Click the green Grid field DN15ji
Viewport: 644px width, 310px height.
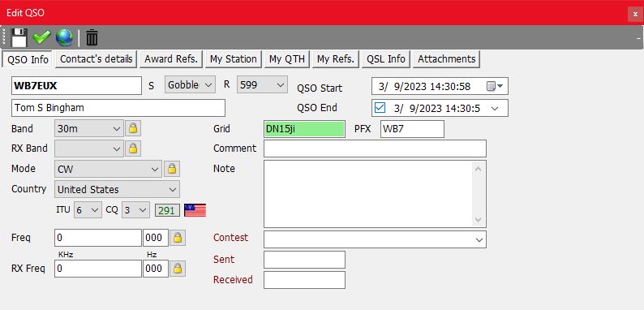pyautogui.click(x=304, y=129)
